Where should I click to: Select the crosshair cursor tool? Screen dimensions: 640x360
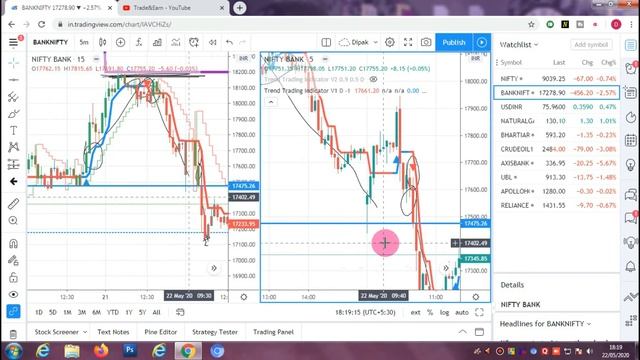pos(13,62)
